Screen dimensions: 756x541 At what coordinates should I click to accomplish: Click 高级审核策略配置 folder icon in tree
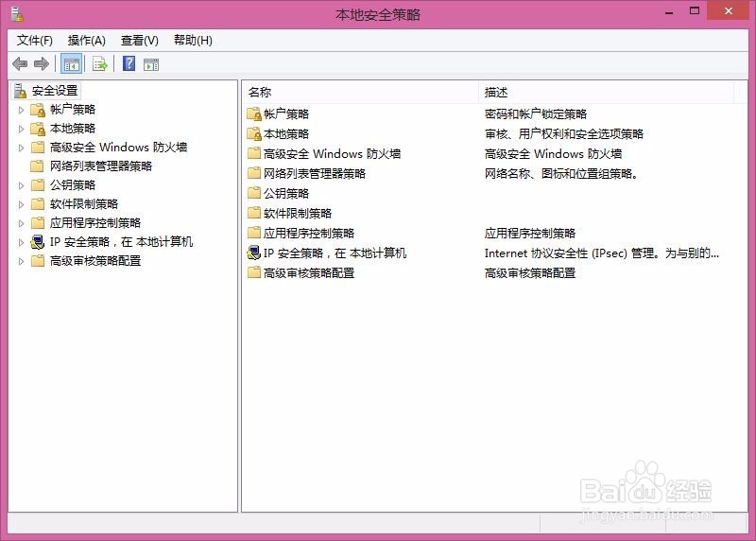(x=38, y=261)
